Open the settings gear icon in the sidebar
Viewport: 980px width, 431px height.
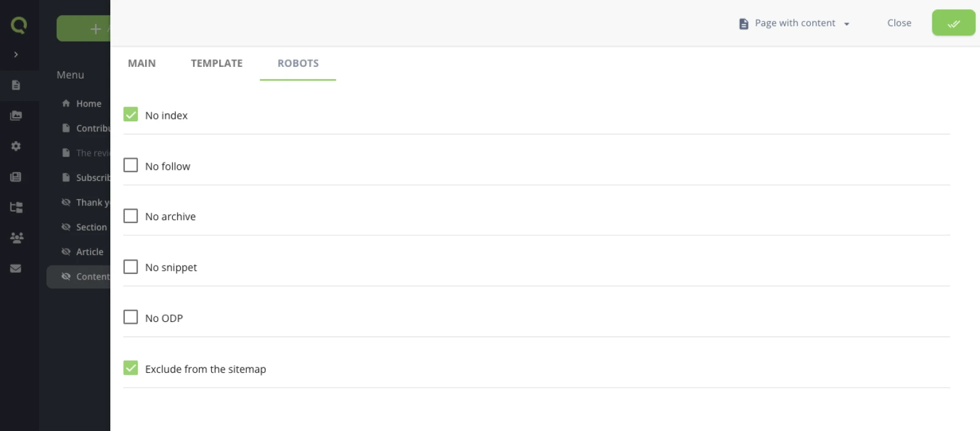[16, 146]
